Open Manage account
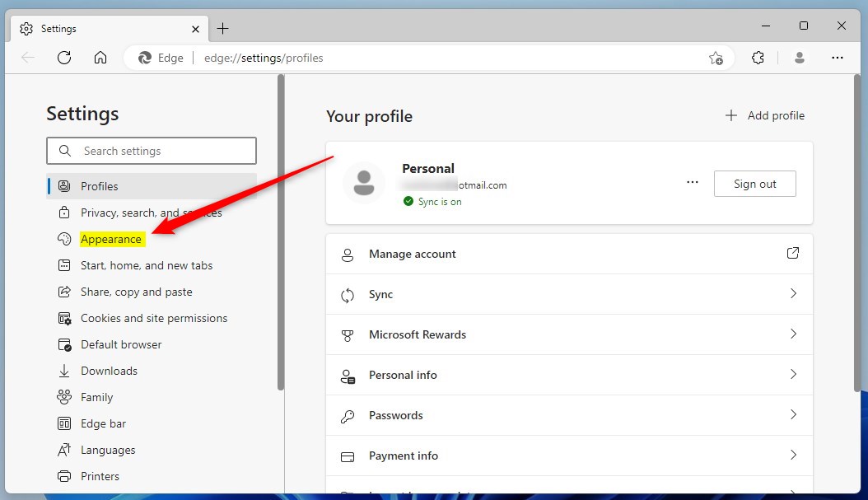 click(412, 254)
